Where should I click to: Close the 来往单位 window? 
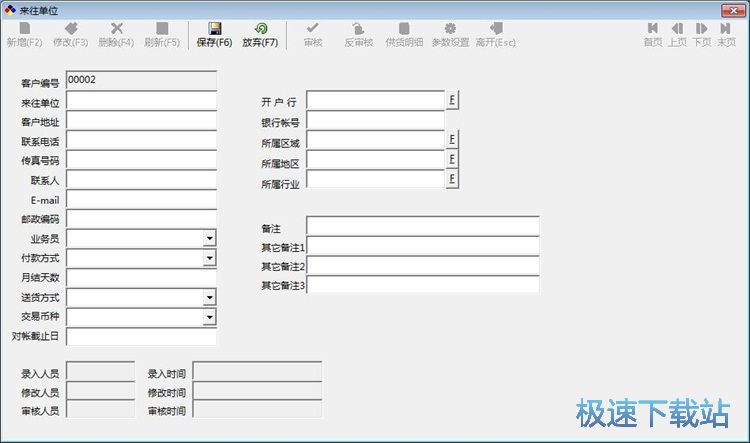(733, 10)
